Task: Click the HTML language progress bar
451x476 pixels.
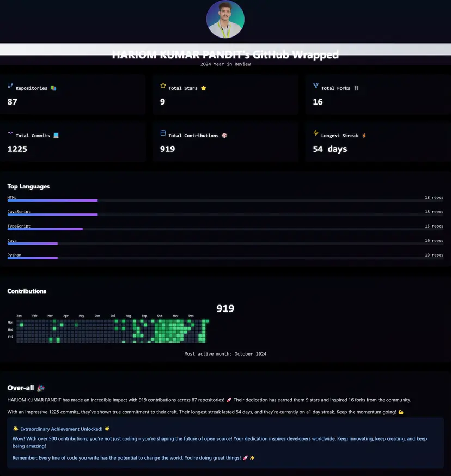Action: pos(52,200)
